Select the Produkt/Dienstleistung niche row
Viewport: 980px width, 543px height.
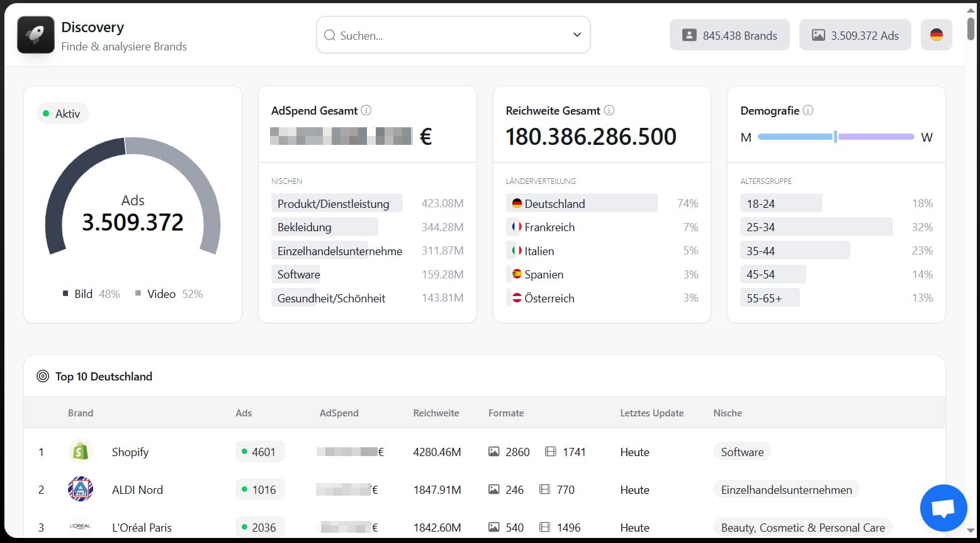point(368,203)
